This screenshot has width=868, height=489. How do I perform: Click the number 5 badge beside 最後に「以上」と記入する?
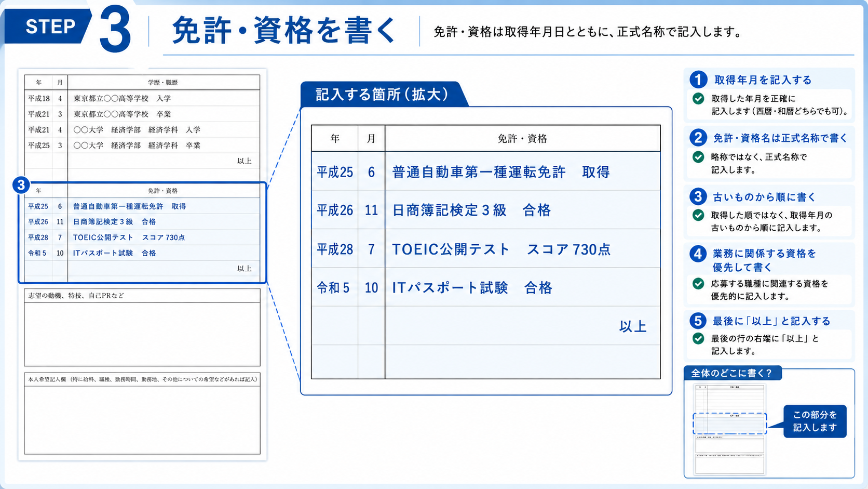coord(698,321)
